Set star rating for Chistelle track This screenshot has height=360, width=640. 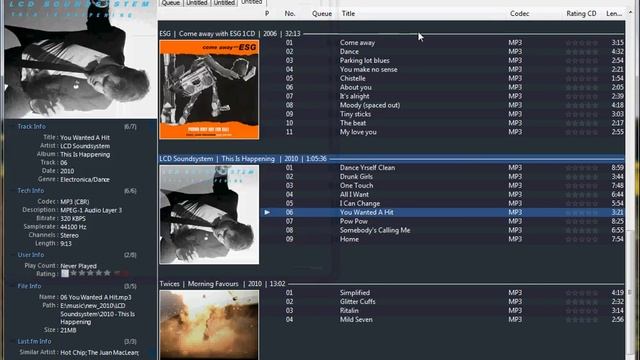tap(582, 78)
